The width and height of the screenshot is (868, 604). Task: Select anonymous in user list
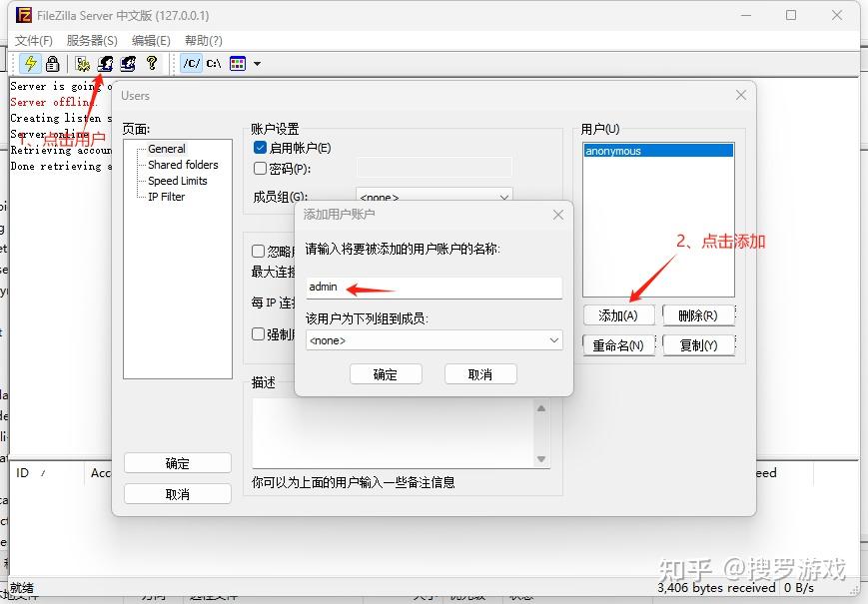point(658,151)
